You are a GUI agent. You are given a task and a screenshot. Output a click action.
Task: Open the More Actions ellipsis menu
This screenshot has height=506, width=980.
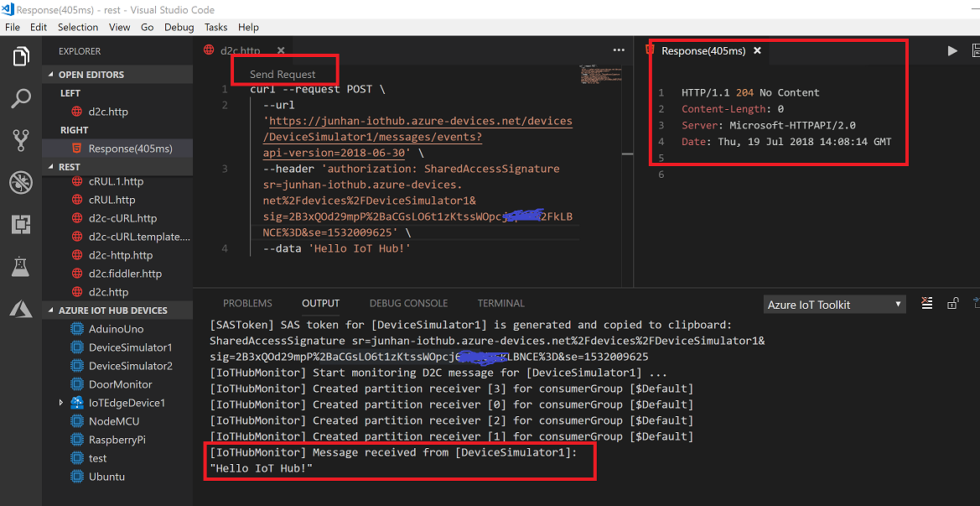click(x=619, y=50)
